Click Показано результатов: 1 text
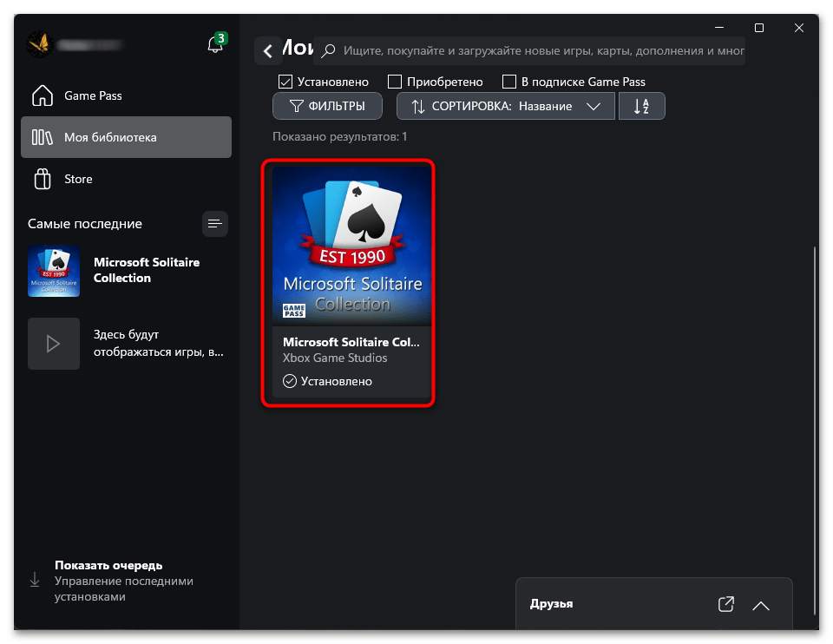 (340, 136)
